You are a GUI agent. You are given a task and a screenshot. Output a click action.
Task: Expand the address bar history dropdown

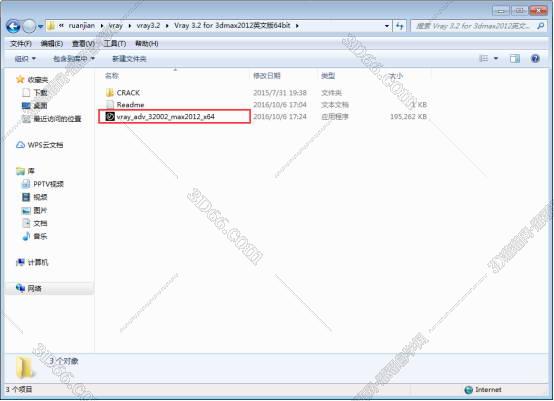pyautogui.click(x=387, y=26)
